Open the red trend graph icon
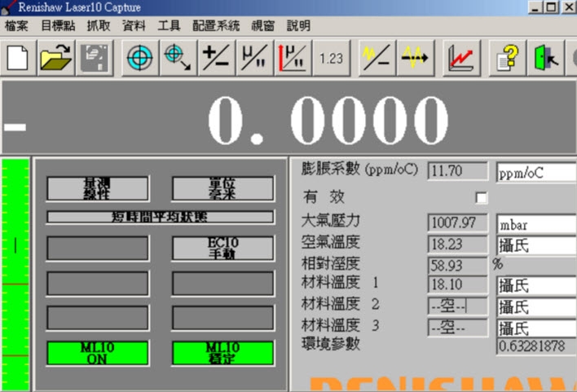 point(462,58)
